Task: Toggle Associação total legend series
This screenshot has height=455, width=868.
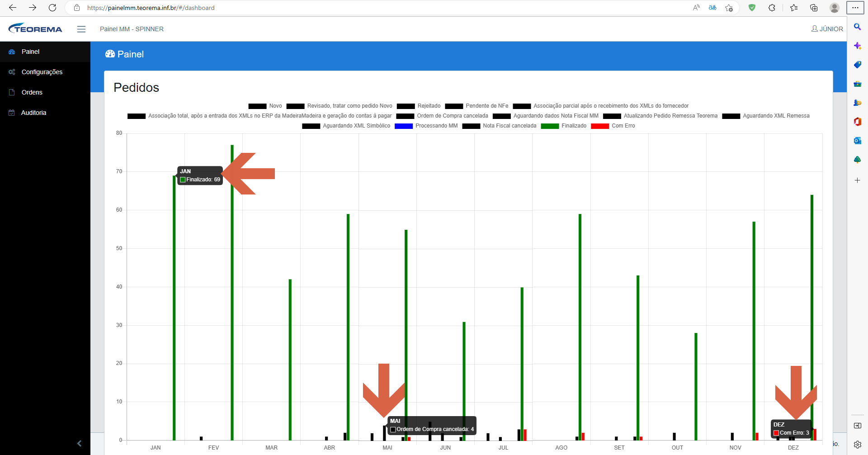Action: click(259, 116)
